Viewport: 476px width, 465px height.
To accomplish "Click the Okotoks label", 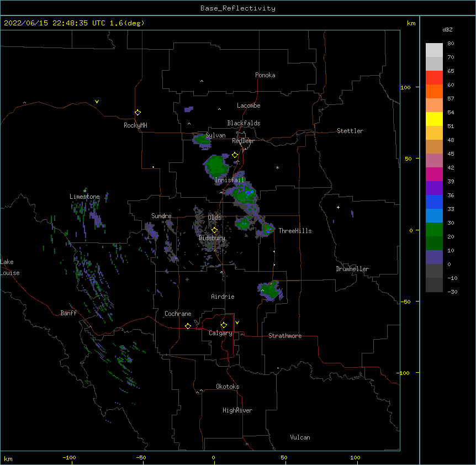I will [x=228, y=387].
